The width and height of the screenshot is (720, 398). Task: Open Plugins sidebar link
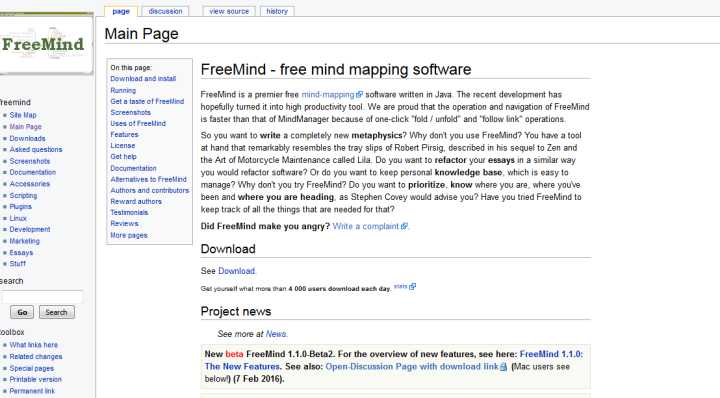(21, 207)
